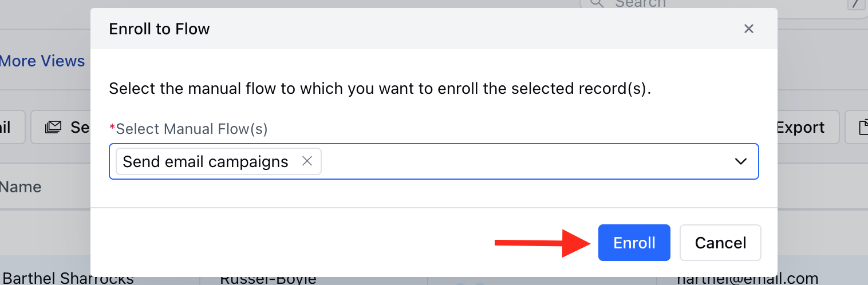
Task: Click the magnifier search icon
Action: click(x=597, y=3)
